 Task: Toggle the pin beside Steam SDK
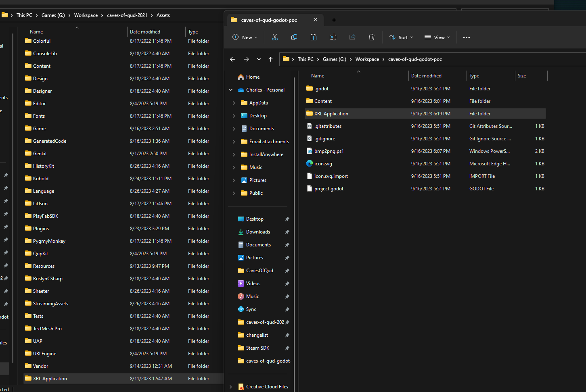coord(287,348)
